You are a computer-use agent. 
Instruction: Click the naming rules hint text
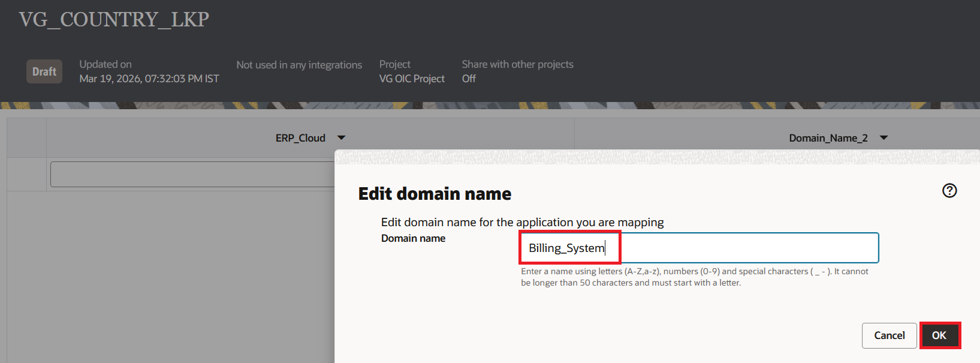(694, 277)
